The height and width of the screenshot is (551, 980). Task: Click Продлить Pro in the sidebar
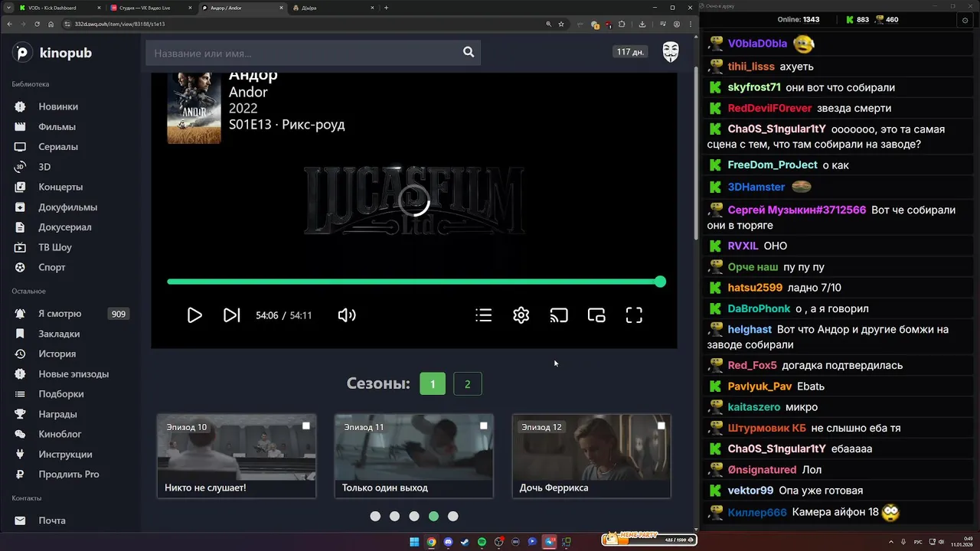pyautogui.click(x=69, y=474)
